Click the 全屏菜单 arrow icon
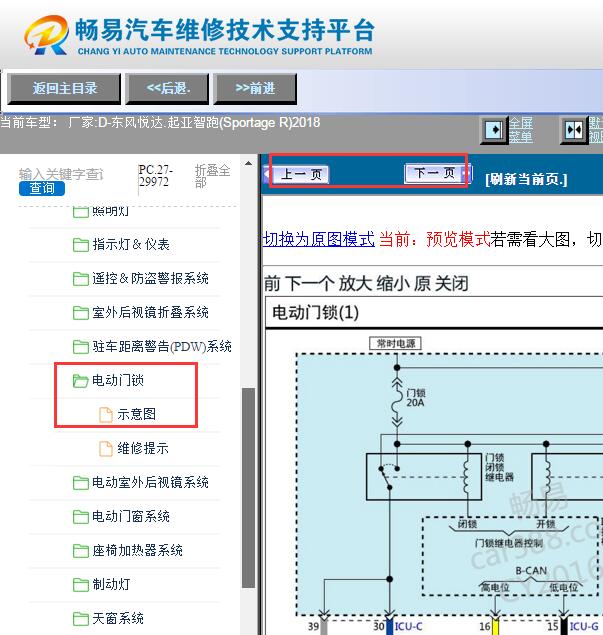Viewport: 603px width, 635px height. pos(494,130)
